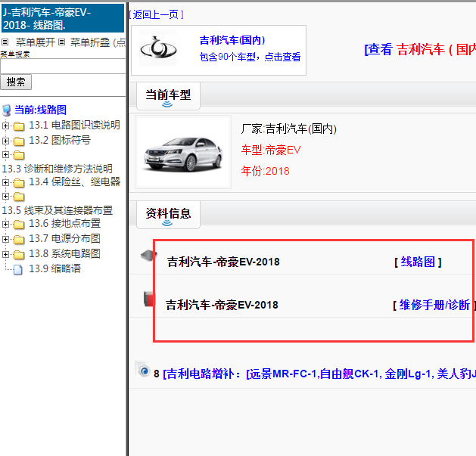Click the 菜单展开 expand-all icon

[5, 42]
